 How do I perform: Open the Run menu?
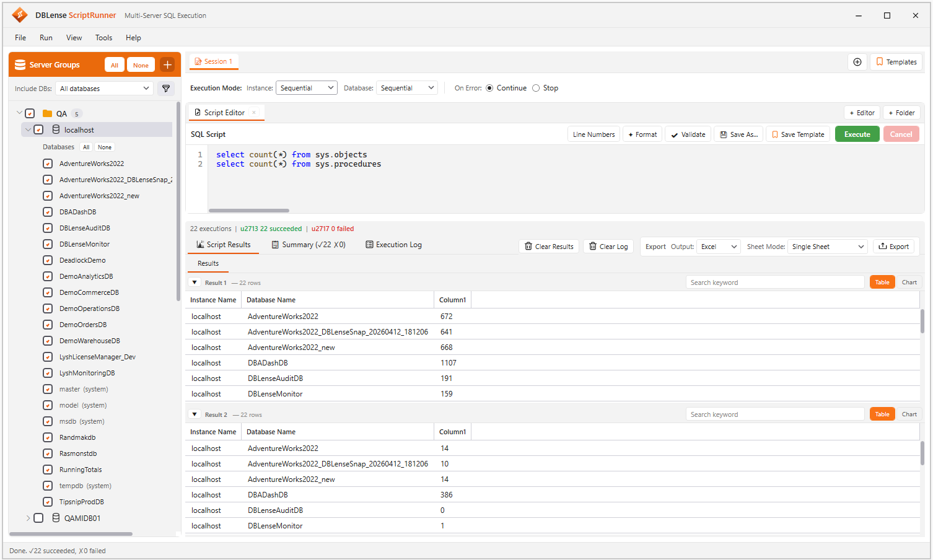(x=46, y=38)
